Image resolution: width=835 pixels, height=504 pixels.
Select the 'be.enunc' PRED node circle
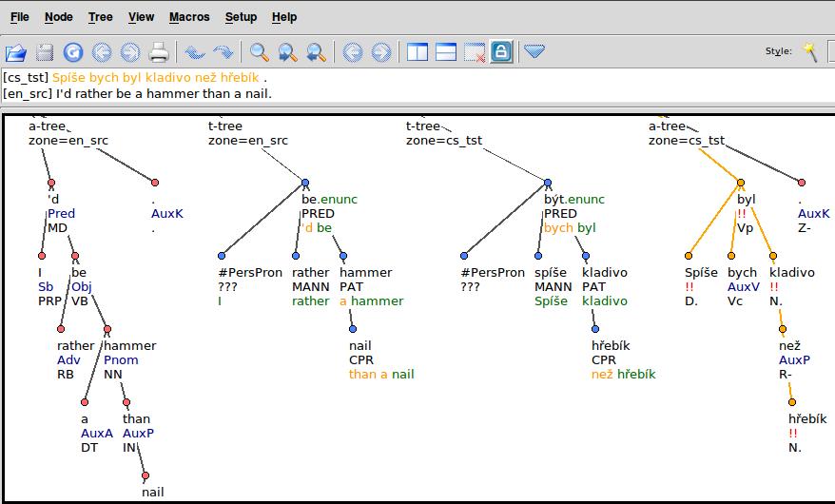click(305, 183)
